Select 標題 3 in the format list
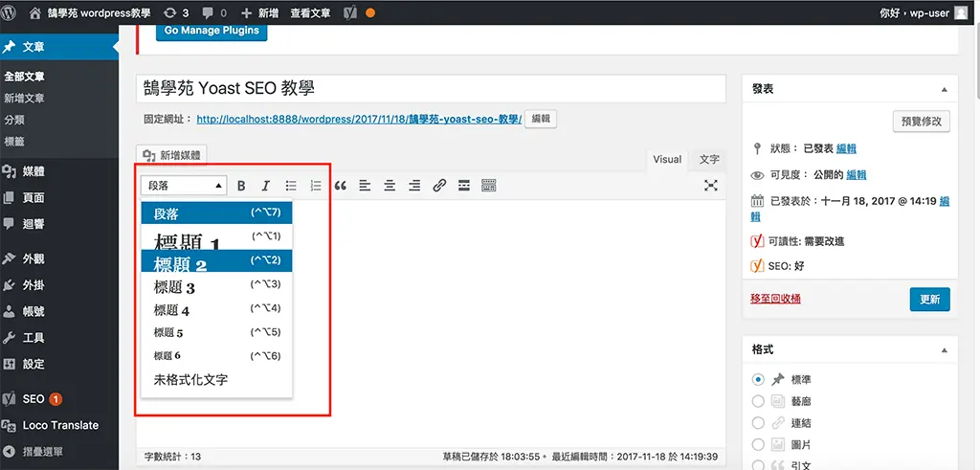980x470 pixels. pos(217,285)
